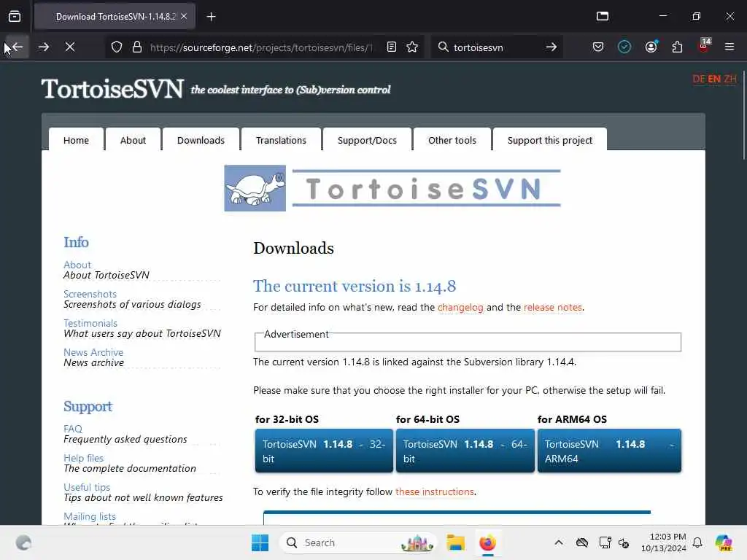Image resolution: width=747 pixels, height=560 pixels.
Task: Open ad blocker extension with badge 14
Action: 704,46
